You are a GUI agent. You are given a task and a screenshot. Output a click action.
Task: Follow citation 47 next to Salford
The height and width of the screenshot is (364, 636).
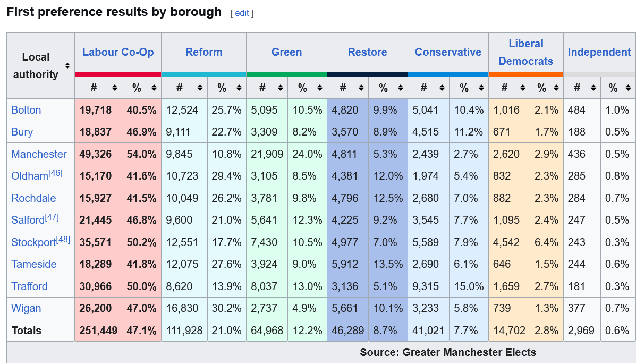pyautogui.click(x=52, y=217)
